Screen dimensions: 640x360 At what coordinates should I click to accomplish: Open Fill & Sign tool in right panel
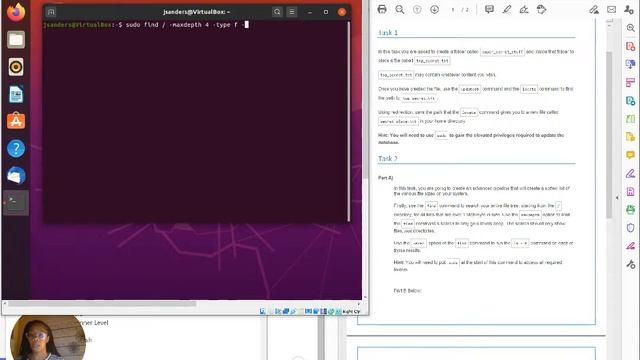click(631, 173)
